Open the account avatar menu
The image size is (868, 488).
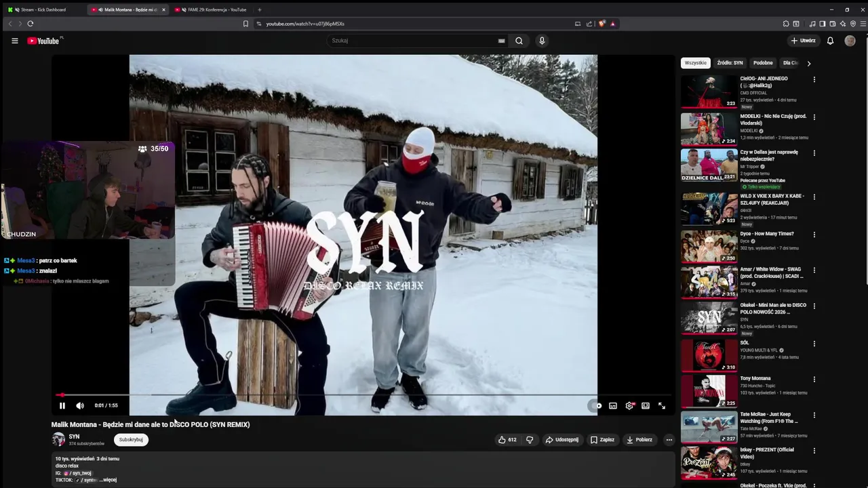pos(850,41)
